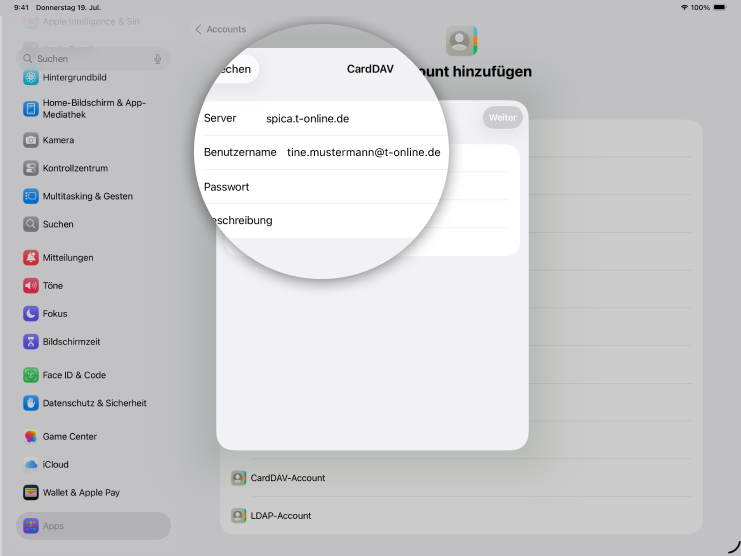Choose the CardDAV-Account option

288,478
